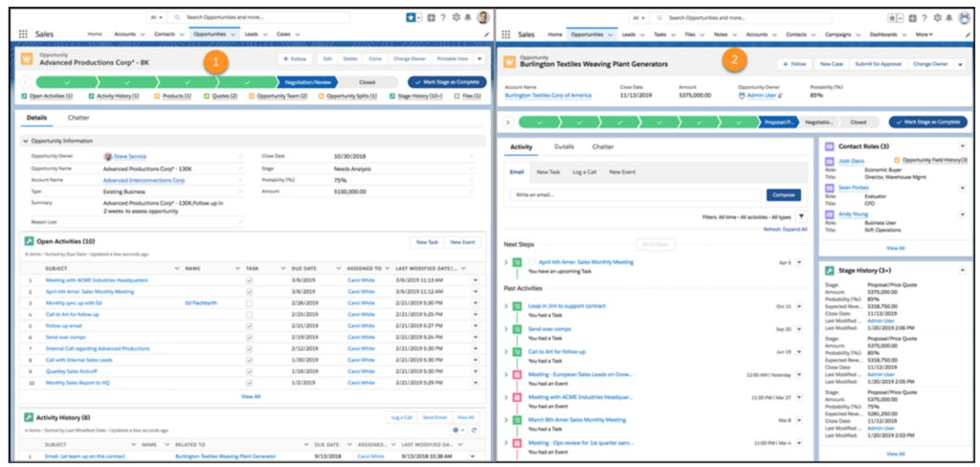
Task: Click the Expand All link in activity timeline
Action: tap(795, 230)
